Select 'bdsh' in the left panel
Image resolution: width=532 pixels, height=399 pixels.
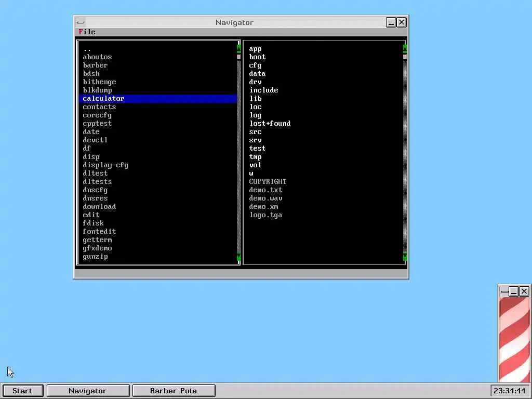(x=158, y=74)
